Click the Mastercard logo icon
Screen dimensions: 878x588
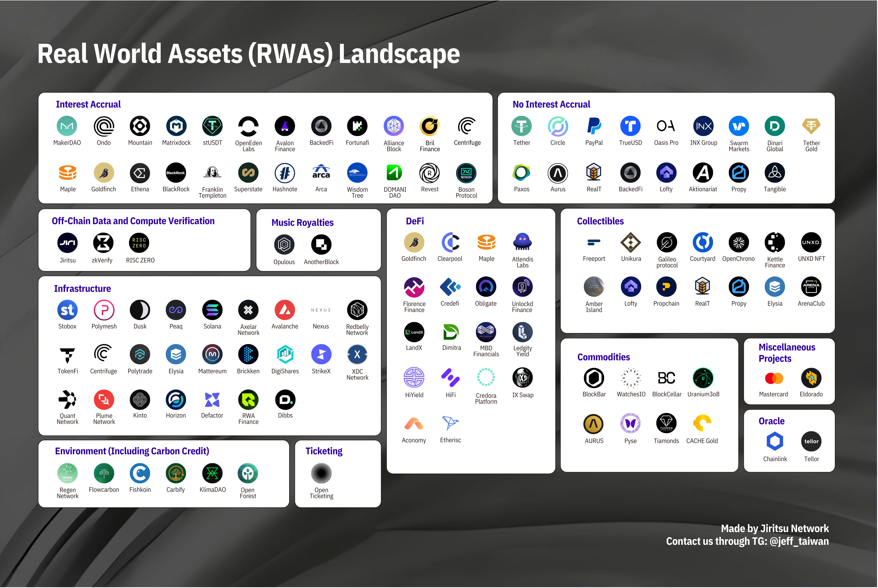pos(774,378)
